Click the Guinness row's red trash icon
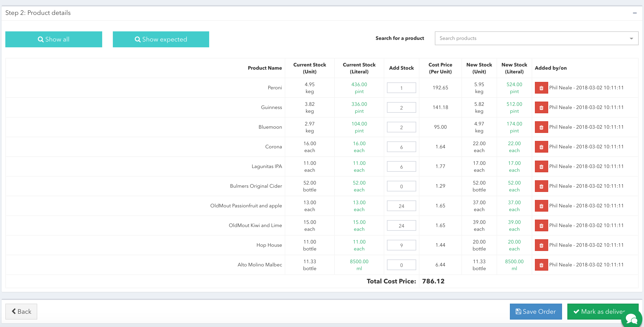Screen dimensions: 644x327 point(541,107)
